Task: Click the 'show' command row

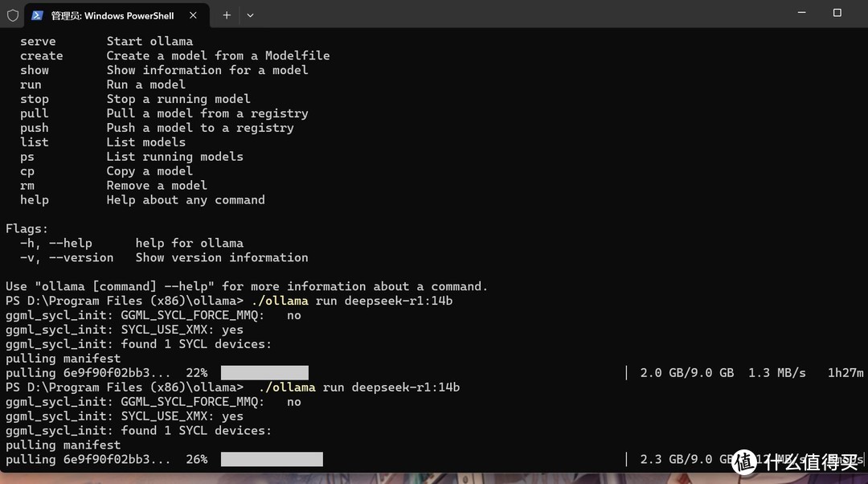Action: (x=164, y=70)
